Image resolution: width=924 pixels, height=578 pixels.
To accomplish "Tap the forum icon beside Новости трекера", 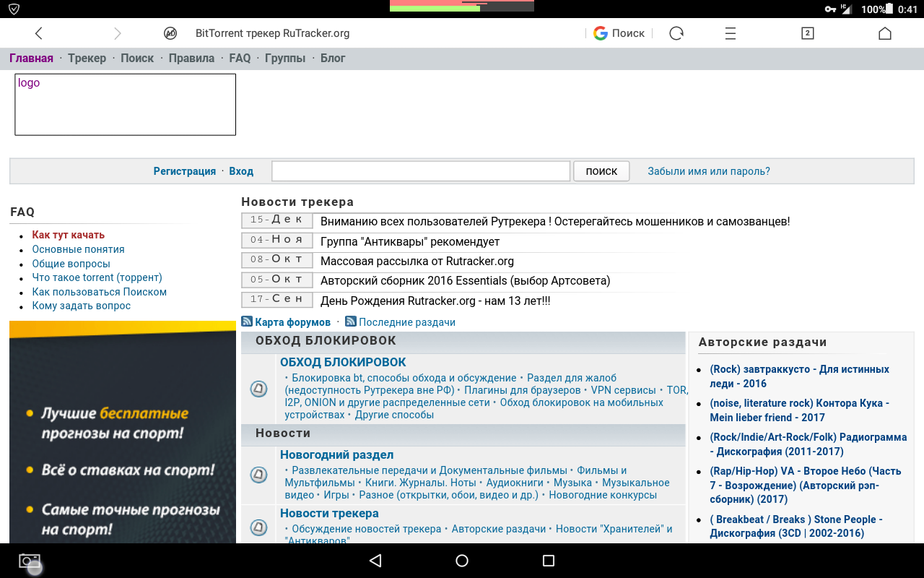I will pyautogui.click(x=258, y=527).
